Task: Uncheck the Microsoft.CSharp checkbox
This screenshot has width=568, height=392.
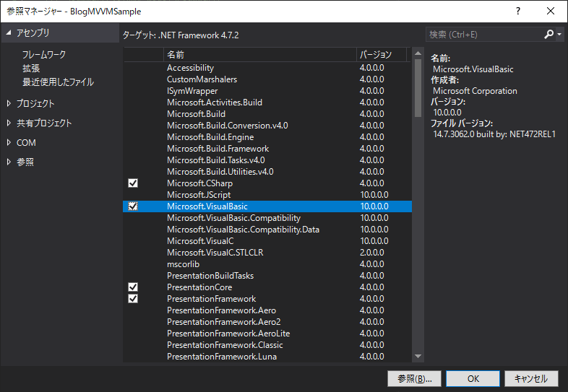Action: coord(133,183)
